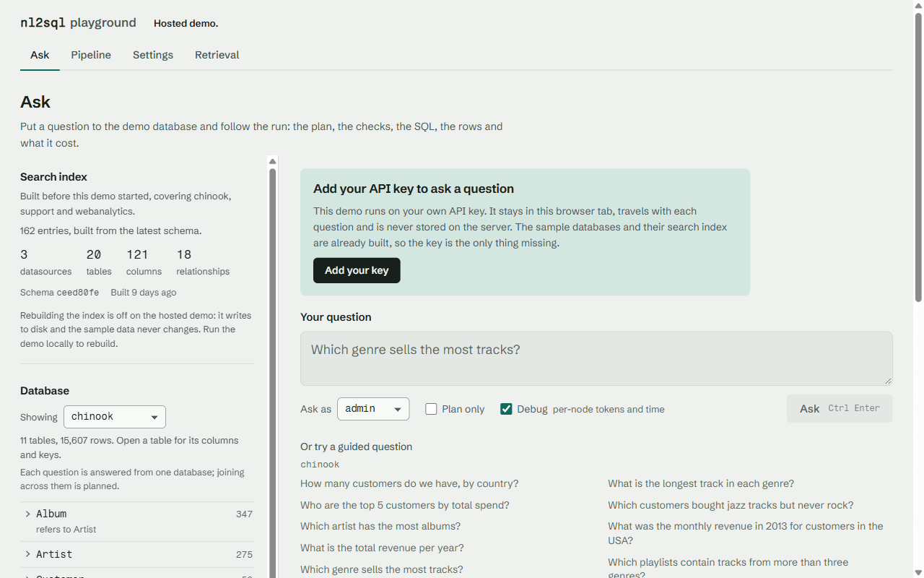924x578 pixels.
Task: Click the question box resize handle
Action: pyautogui.click(x=887, y=380)
